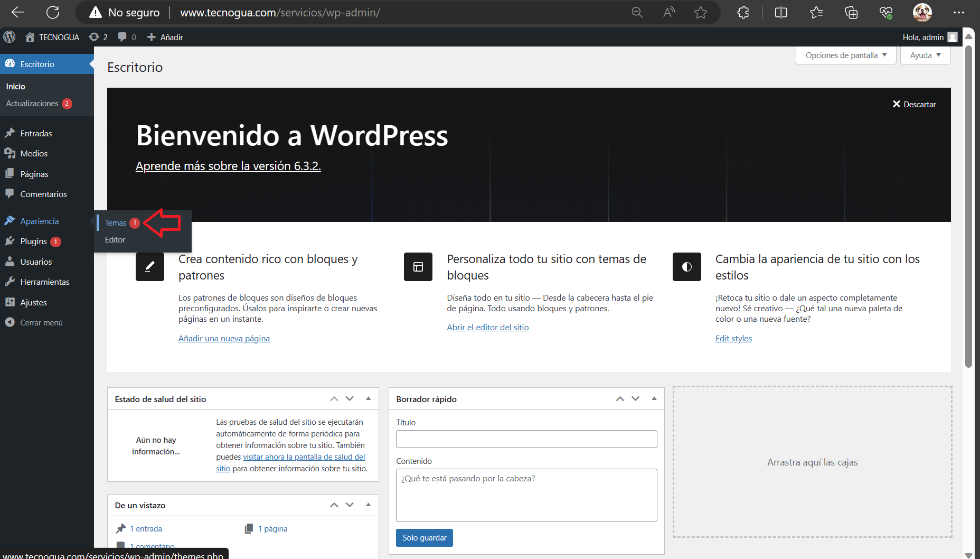Viewport: 980px width, 559px height.
Task: Open comments bubble icon in admin bar
Action: click(127, 37)
